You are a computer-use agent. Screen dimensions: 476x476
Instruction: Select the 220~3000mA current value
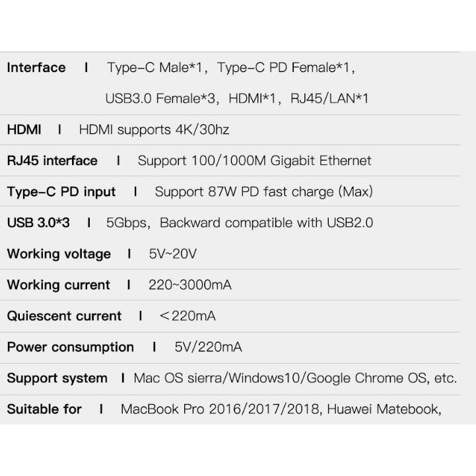tap(190, 285)
